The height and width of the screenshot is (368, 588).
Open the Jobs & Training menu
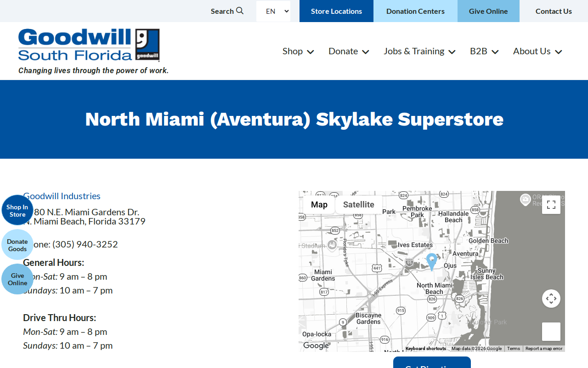point(414,51)
